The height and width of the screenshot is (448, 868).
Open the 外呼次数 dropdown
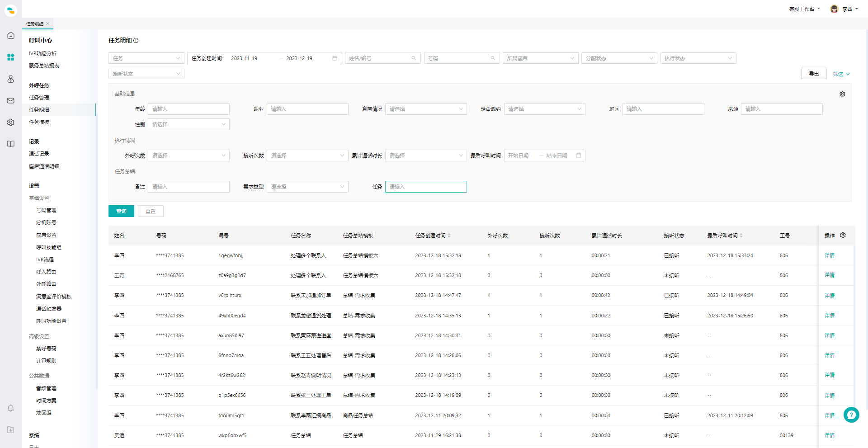tap(189, 156)
